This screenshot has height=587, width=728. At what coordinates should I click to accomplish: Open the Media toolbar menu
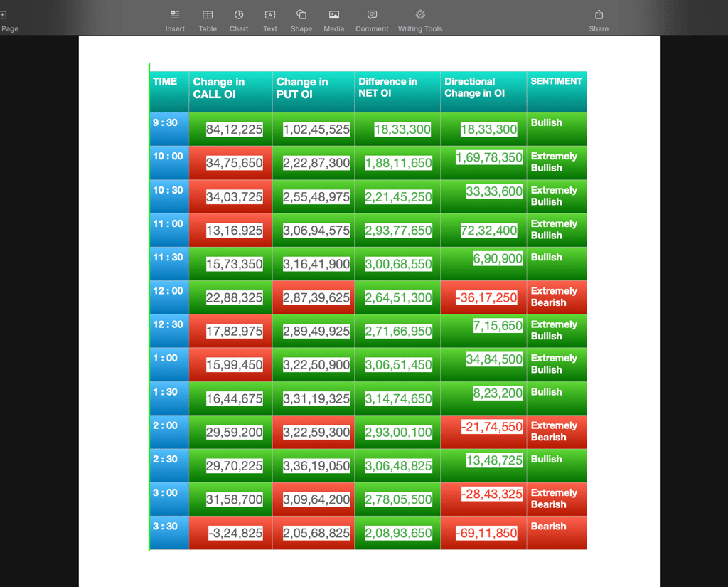[334, 21]
